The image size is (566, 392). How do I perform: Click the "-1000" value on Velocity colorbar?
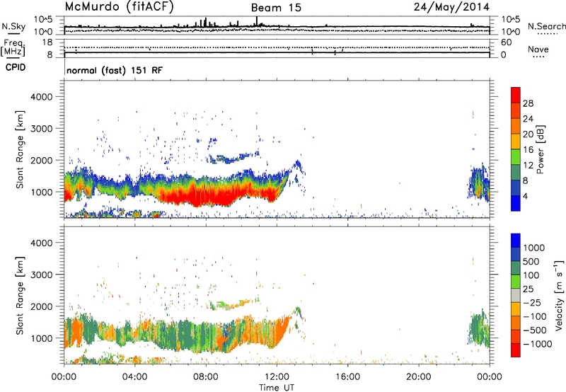(538, 344)
